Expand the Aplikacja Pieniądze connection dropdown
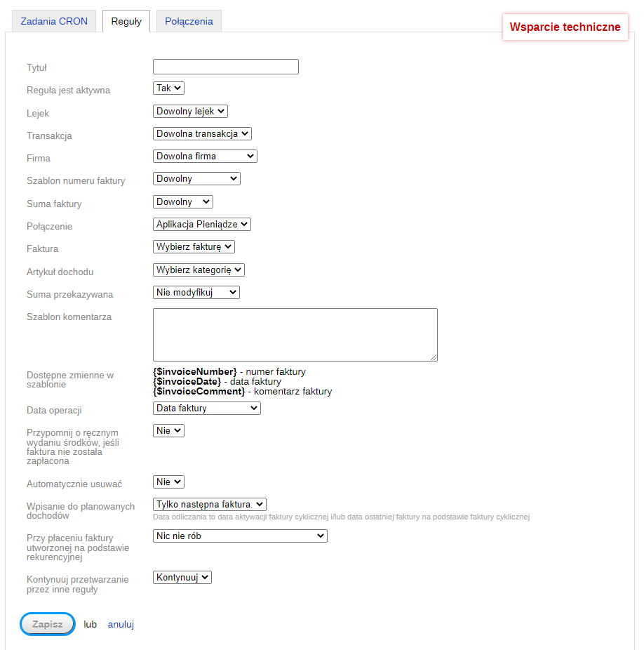Screen dimensions: 644x650 click(201, 225)
